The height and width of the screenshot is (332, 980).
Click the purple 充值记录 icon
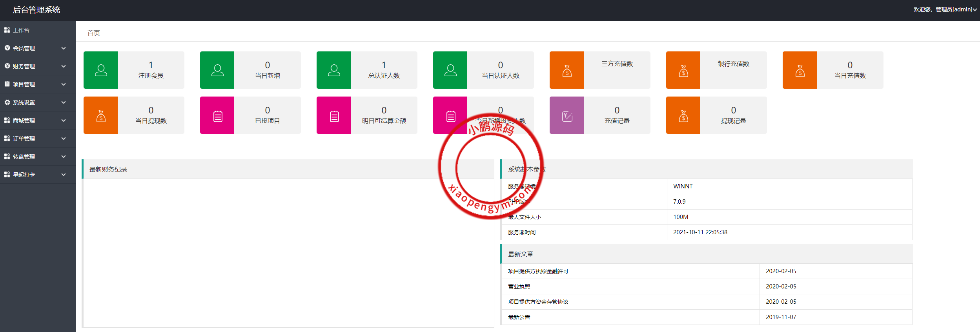(x=567, y=116)
